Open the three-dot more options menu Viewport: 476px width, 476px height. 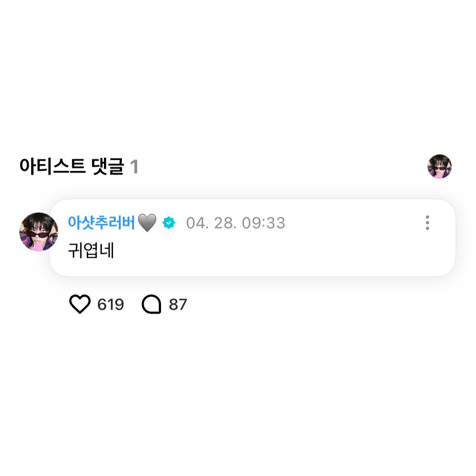coord(427,222)
